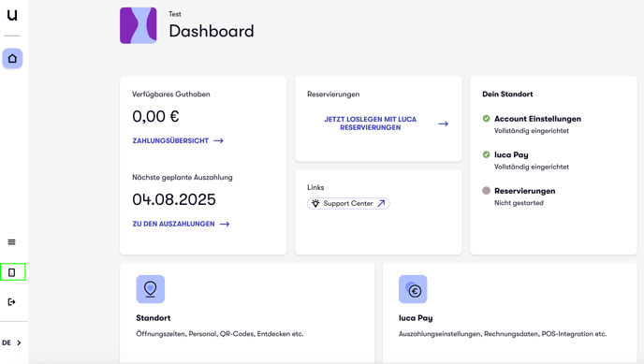
Task: Click the device icon in sidebar
Action: 12,272
